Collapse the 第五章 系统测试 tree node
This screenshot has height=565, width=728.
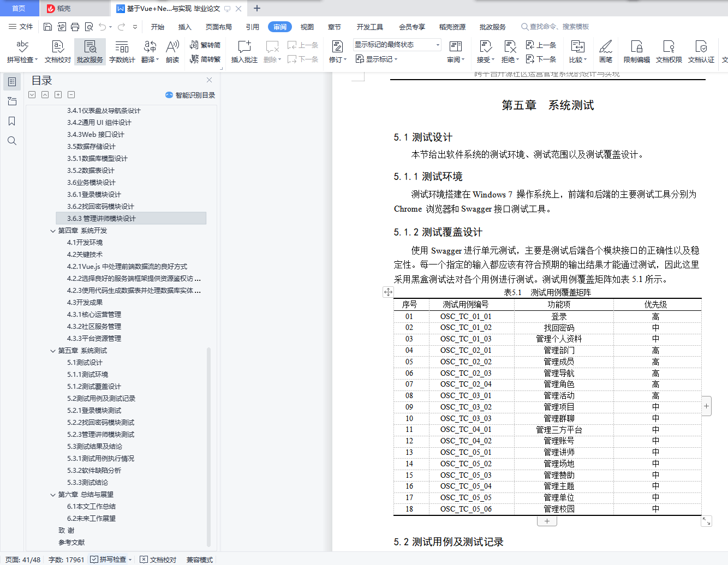(x=53, y=351)
